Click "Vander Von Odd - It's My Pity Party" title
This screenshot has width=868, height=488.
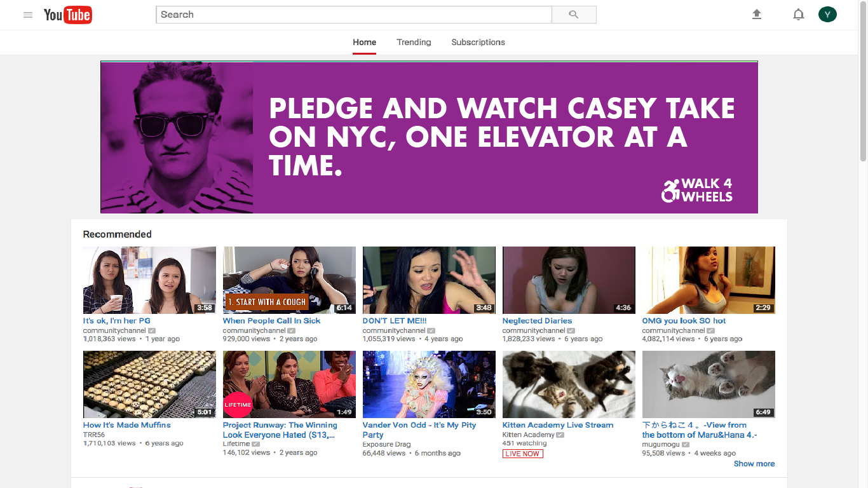(419, 430)
